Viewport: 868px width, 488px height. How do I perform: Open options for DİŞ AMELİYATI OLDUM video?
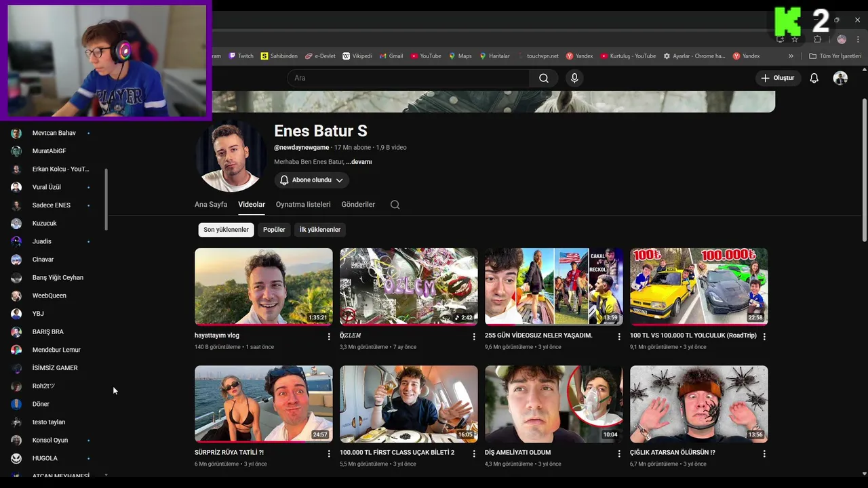click(619, 453)
